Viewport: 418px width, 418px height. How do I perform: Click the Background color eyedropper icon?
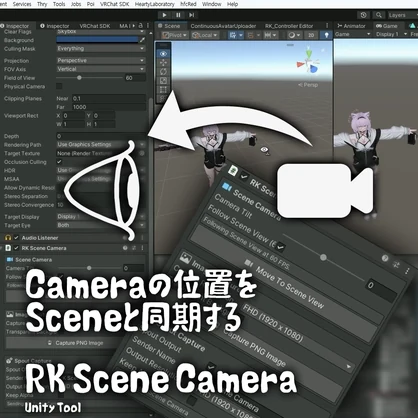[142, 40]
